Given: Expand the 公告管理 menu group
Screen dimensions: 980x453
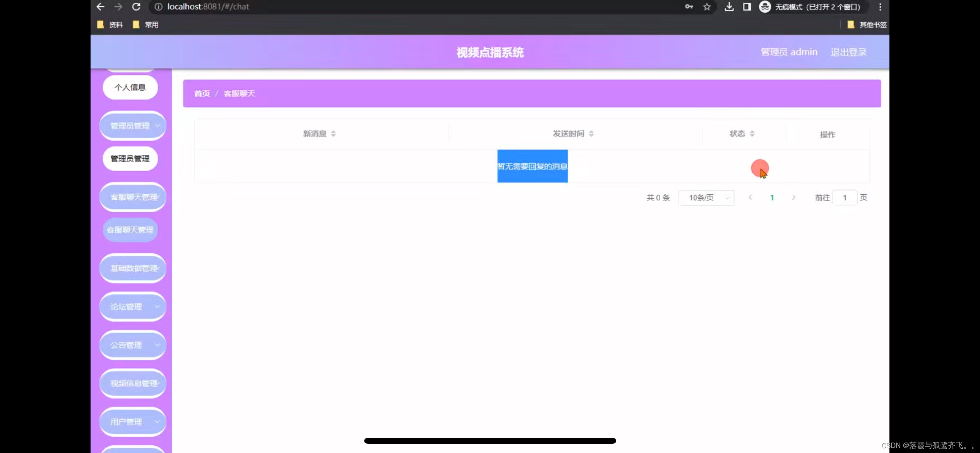Looking at the screenshot, I should (x=133, y=345).
